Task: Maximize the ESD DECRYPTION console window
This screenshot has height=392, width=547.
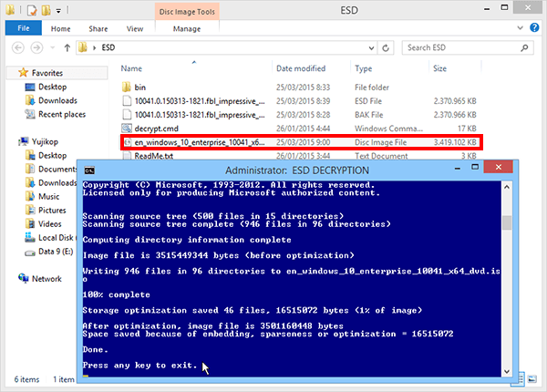Action: click(x=475, y=167)
